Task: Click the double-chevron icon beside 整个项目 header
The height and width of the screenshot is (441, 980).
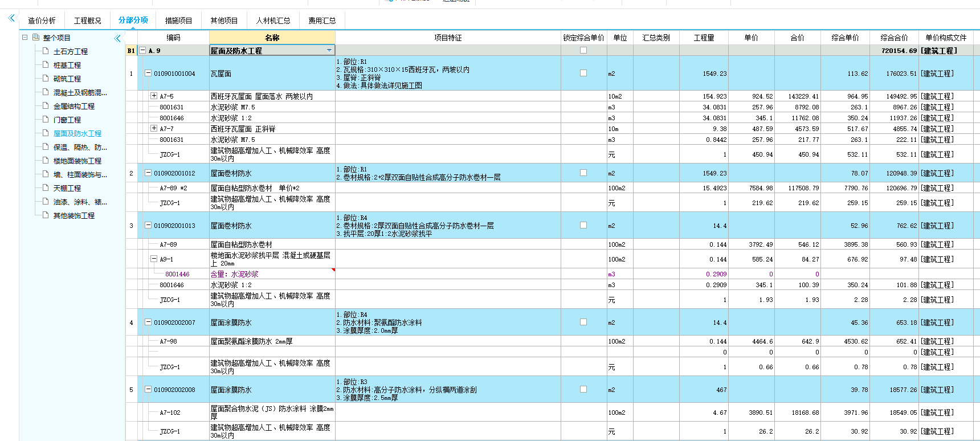Action: coord(117,38)
